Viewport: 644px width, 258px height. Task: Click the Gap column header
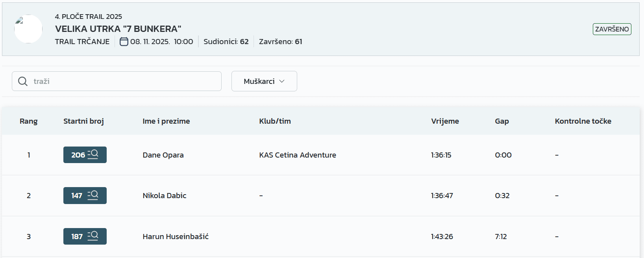(x=502, y=121)
